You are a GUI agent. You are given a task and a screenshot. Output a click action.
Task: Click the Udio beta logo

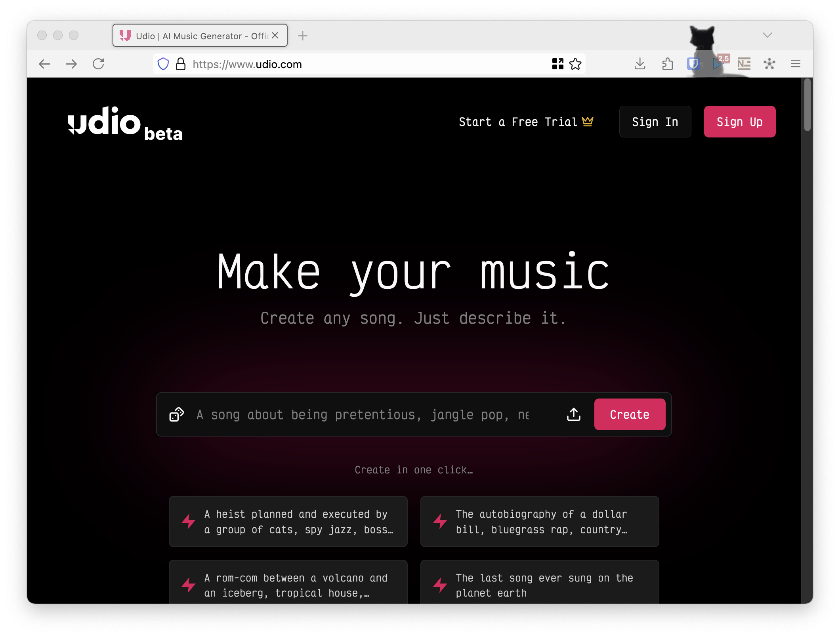(125, 123)
